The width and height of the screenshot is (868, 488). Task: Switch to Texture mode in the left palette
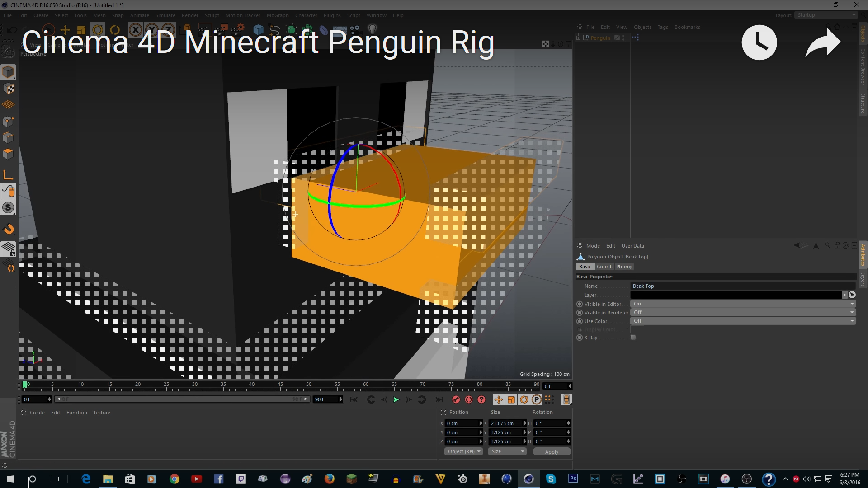click(8, 89)
